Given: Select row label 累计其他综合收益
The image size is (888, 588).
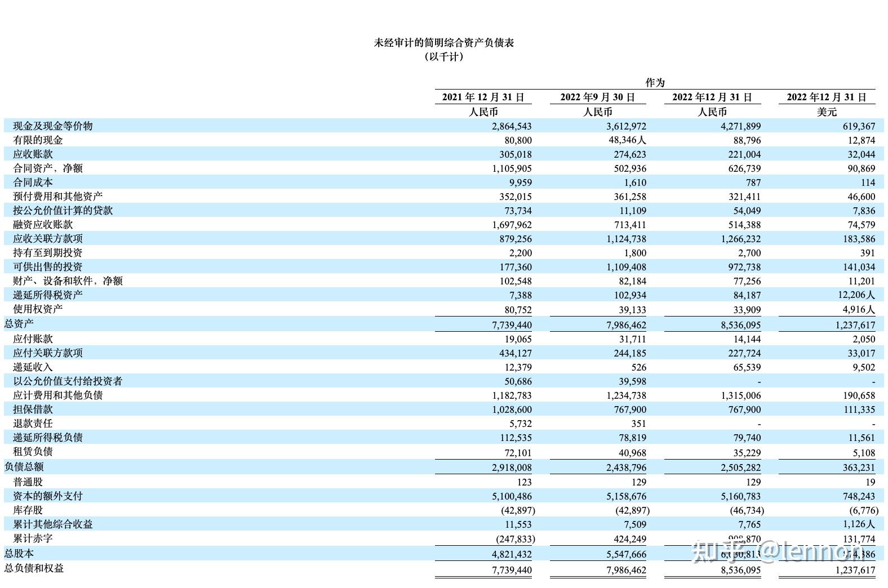Looking at the screenshot, I should pyautogui.click(x=53, y=524).
